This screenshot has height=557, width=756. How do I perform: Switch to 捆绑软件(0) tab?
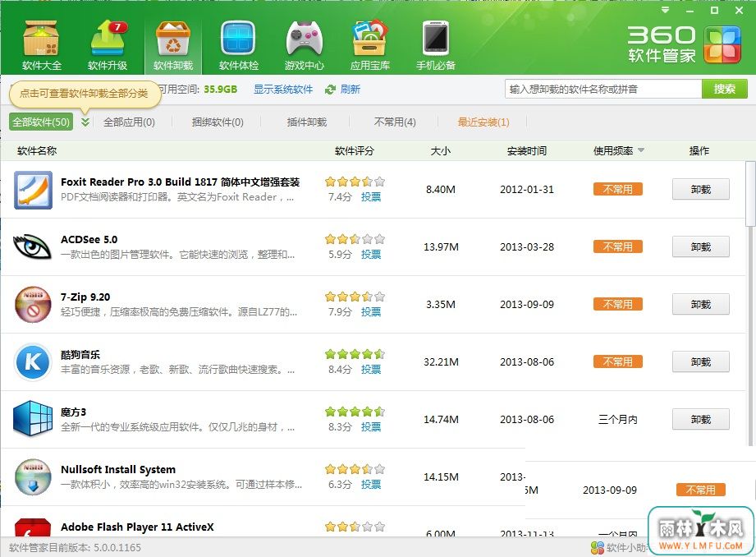pyautogui.click(x=218, y=122)
